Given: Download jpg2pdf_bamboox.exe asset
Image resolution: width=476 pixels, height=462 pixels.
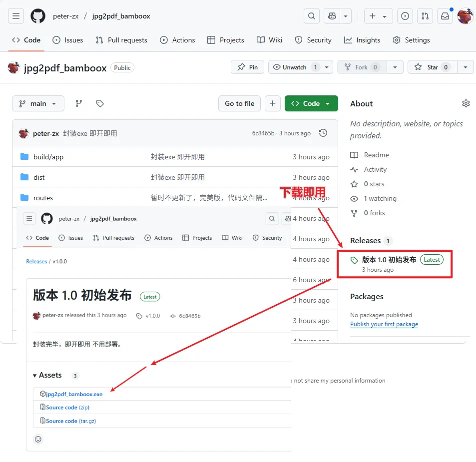Looking at the screenshot, I should tap(74, 394).
